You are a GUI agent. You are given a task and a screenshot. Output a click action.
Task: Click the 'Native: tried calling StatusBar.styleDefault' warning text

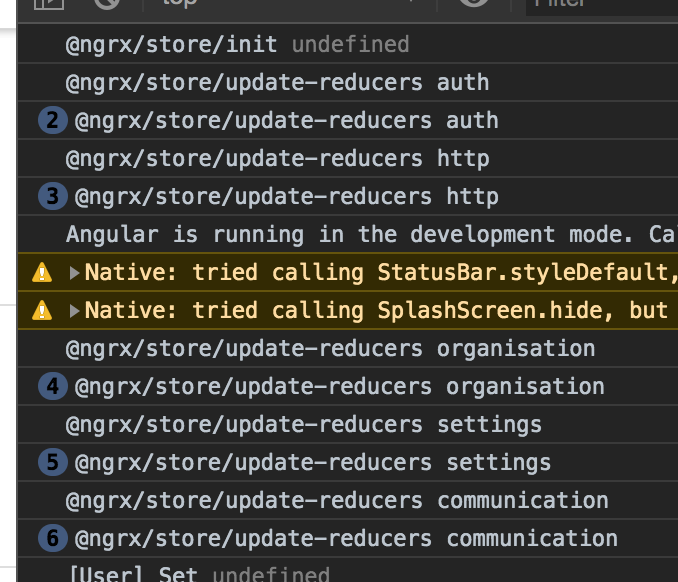(x=381, y=273)
